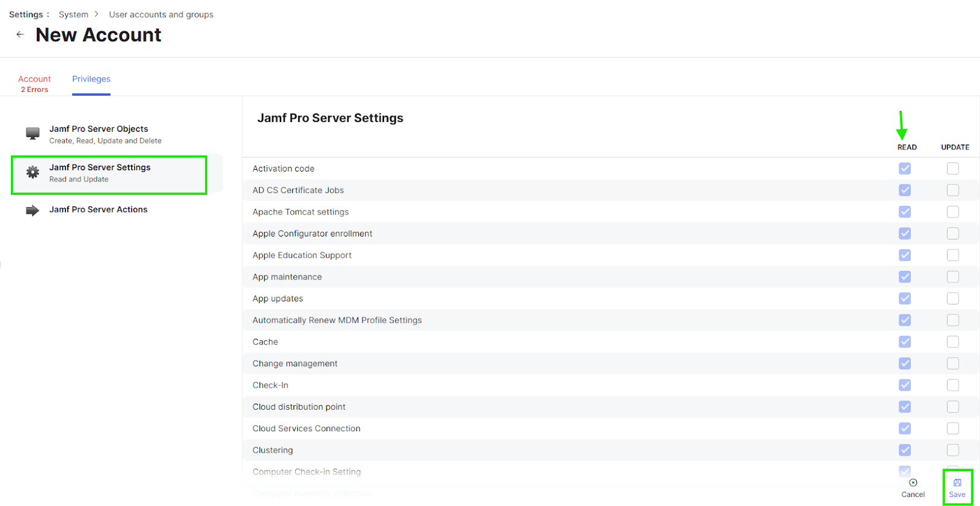Uncheck Read for Cache
Image resolution: width=980 pixels, height=506 pixels.
pos(905,342)
